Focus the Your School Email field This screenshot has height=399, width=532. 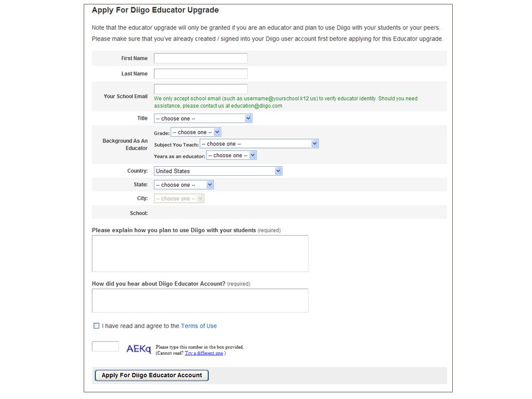[201, 89]
